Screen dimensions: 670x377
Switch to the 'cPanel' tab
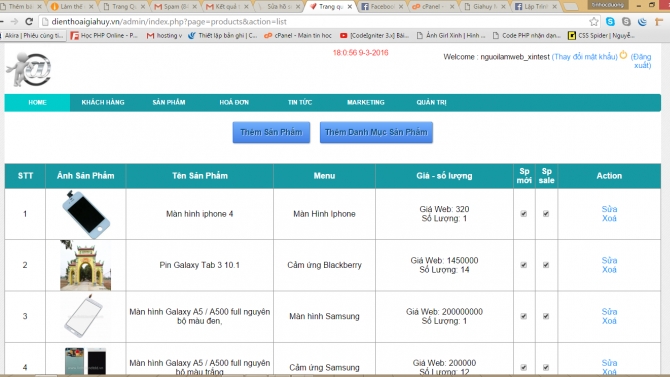433,6
